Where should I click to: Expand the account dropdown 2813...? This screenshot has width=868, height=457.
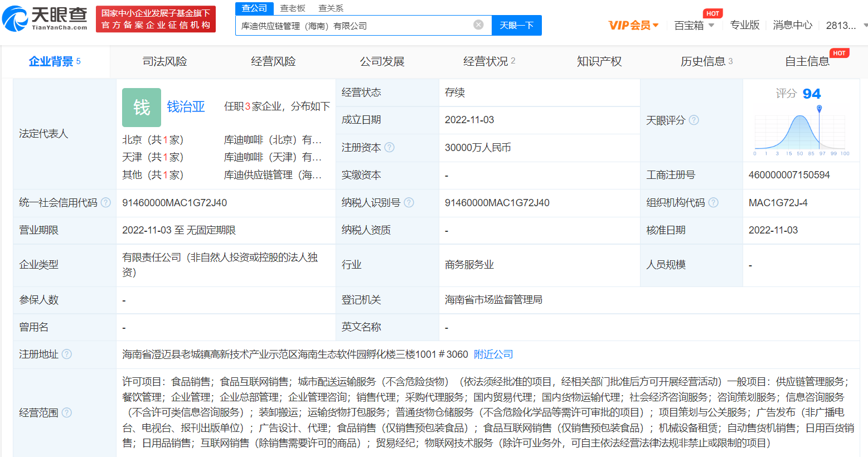(846, 26)
